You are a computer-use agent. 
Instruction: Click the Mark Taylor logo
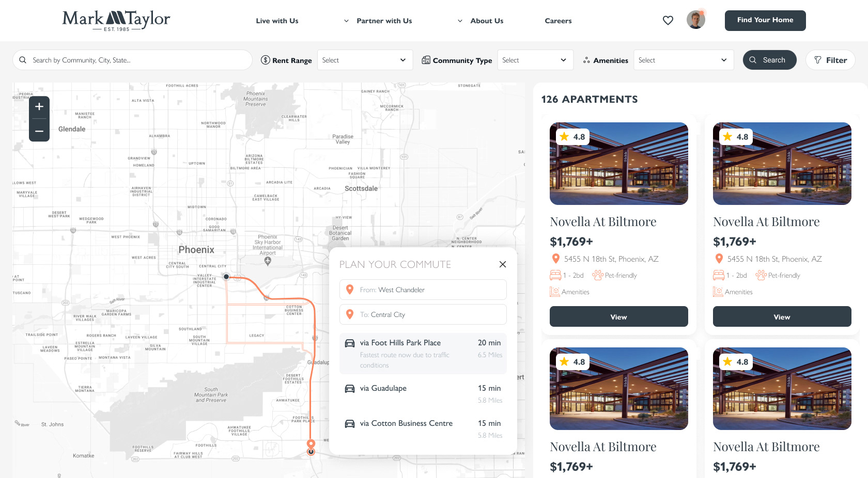pyautogui.click(x=116, y=21)
